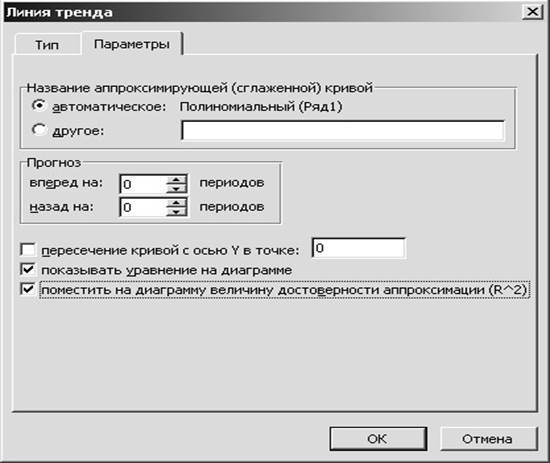Decrease назад на periods with down arrow

pyautogui.click(x=176, y=212)
